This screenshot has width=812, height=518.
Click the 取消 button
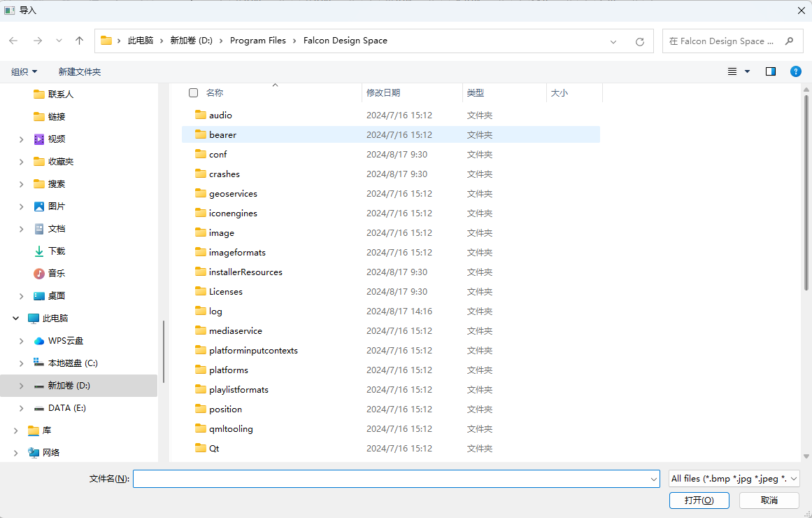point(769,500)
